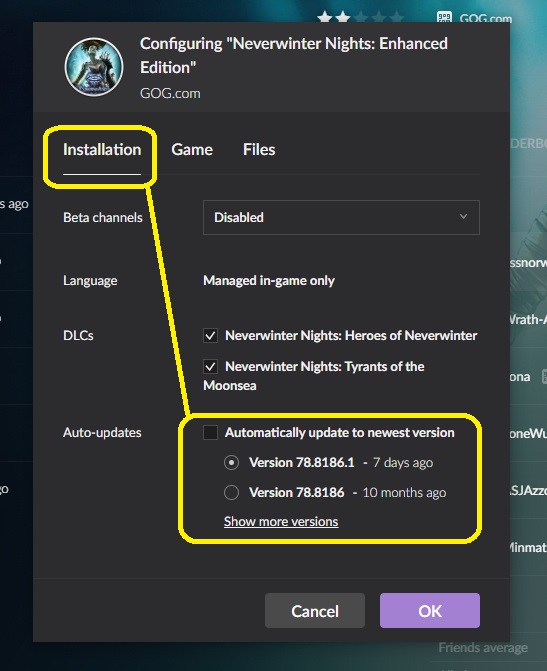Switch to the Files tab
This screenshot has width=547, height=671.
[x=259, y=150]
